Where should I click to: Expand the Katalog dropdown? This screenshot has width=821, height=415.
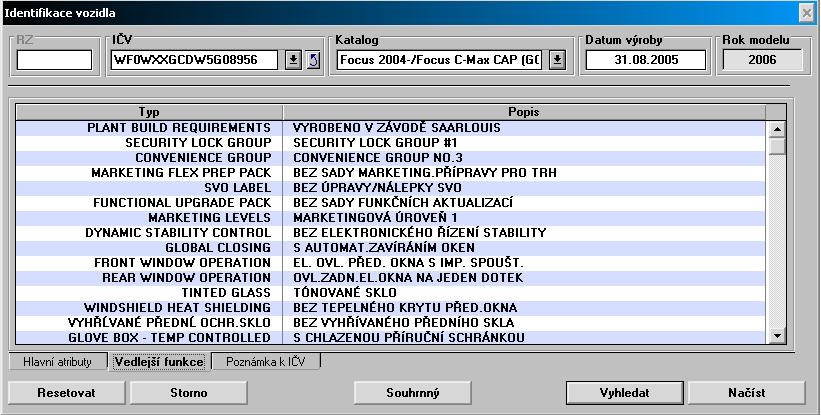[557, 60]
